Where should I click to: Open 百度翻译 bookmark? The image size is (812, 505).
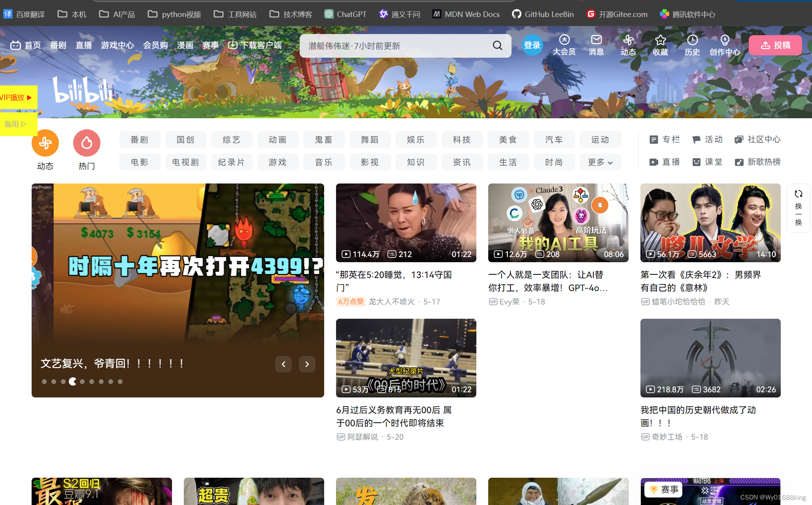tap(24, 14)
